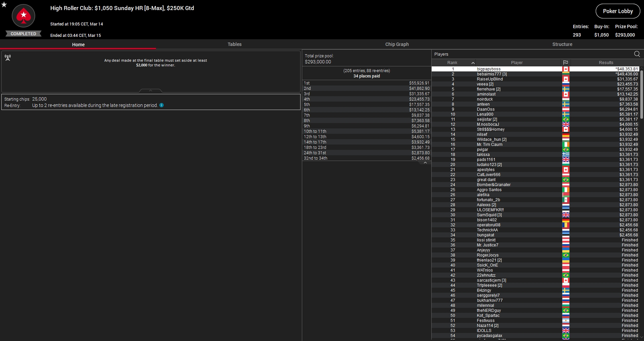This screenshot has height=341, width=644.
Task: Click flerrehuve Swedish flag icon
Action: 566,89
